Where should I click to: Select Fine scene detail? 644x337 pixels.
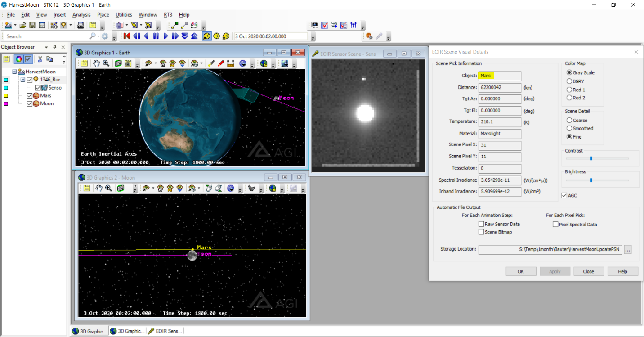569,136
